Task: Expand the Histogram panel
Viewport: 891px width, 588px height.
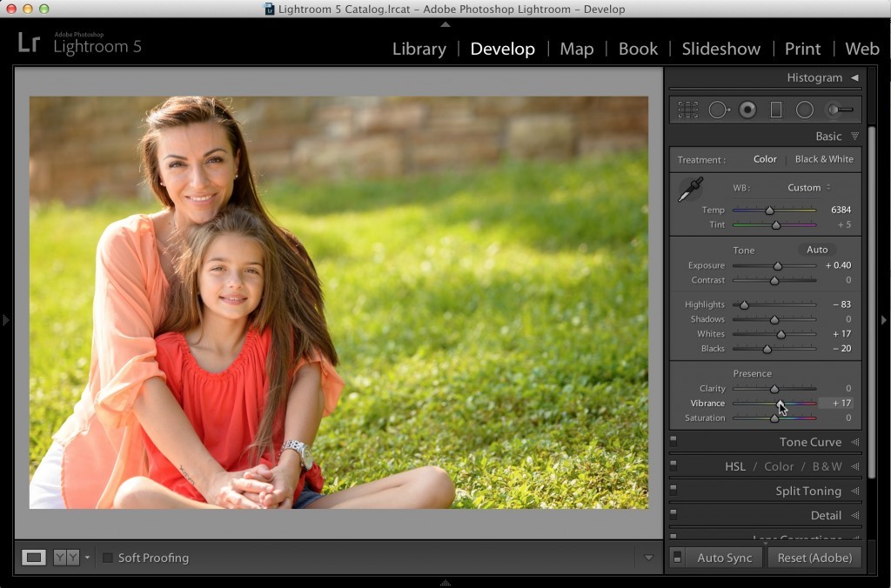Action: pyautogui.click(x=854, y=77)
